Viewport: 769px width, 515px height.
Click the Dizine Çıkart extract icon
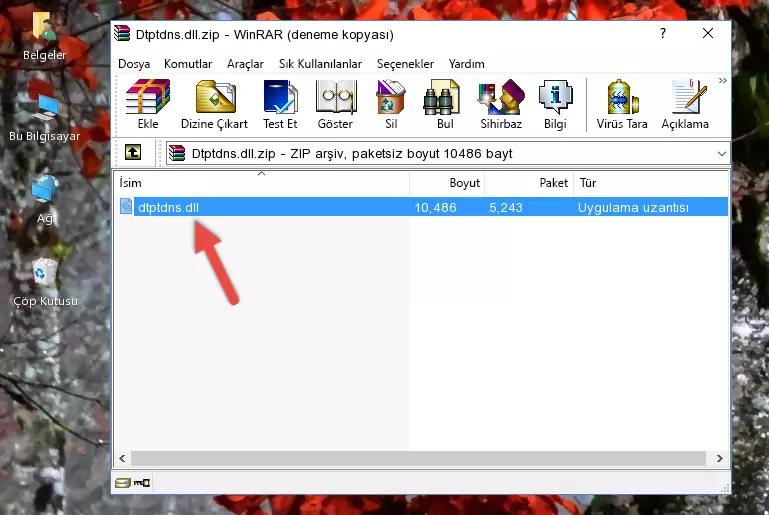[x=214, y=104]
